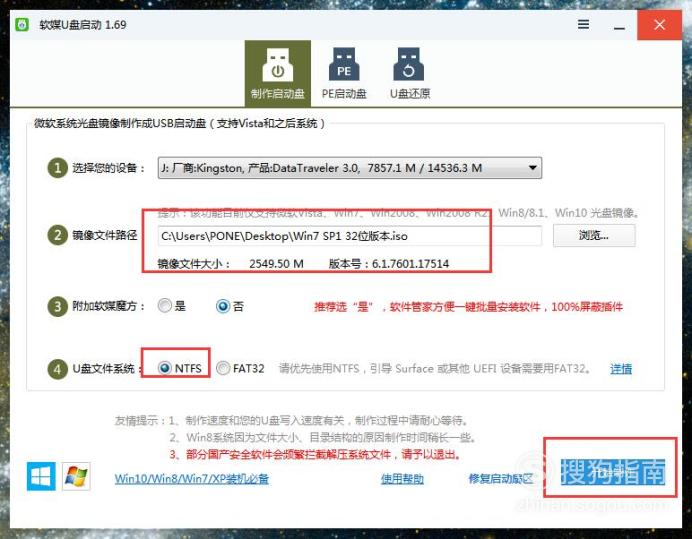Click the 镜像文件路径 label

click(105, 235)
